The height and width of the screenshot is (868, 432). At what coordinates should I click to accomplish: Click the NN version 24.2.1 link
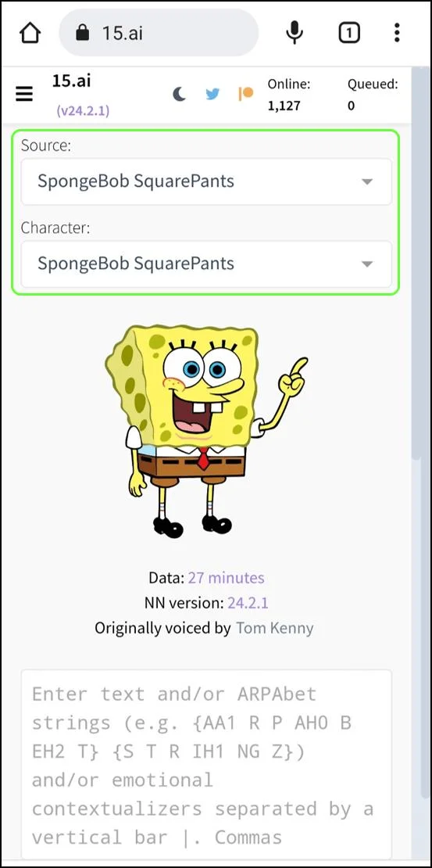[x=248, y=603]
